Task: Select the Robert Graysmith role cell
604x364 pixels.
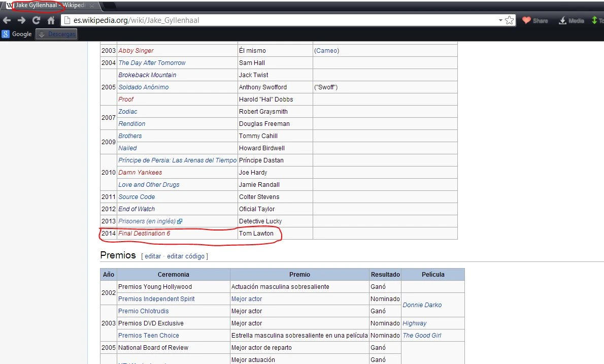Action: (x=275, y=112)
